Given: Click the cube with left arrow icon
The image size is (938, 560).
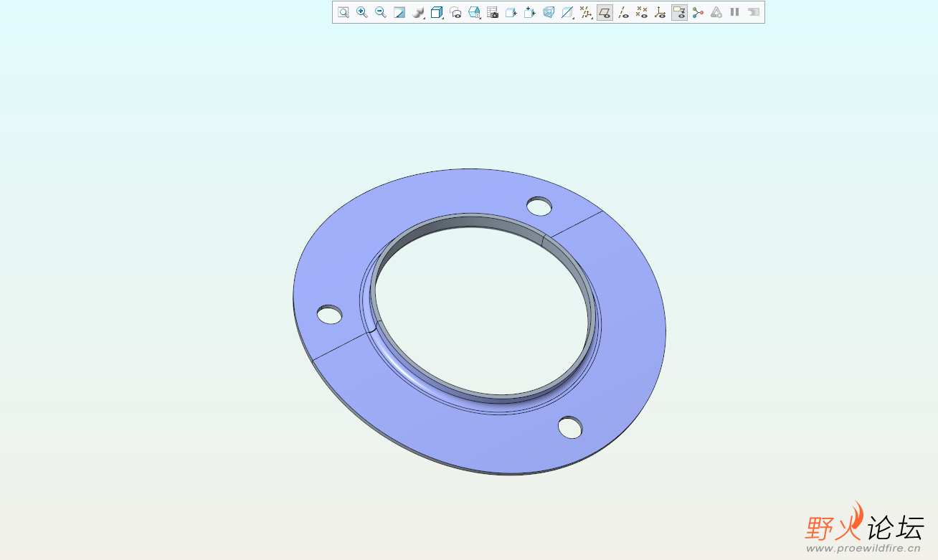Looking at the screenshot, I should [511, 12].
